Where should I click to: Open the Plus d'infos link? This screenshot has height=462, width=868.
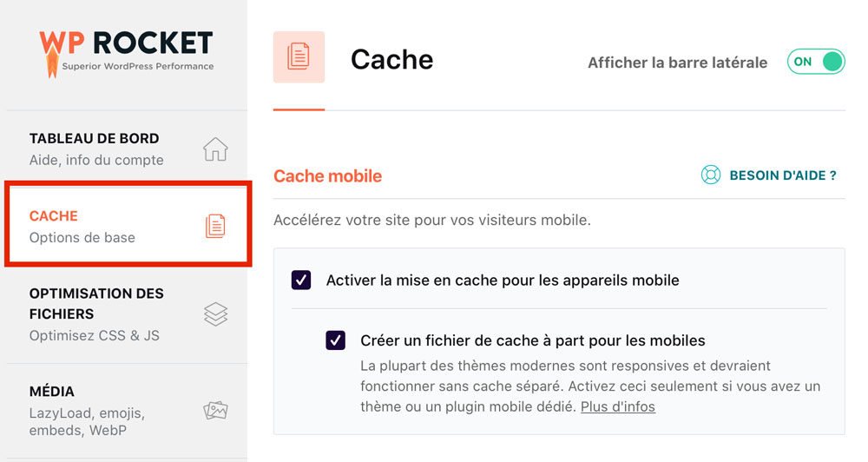(x=618, y=406)
